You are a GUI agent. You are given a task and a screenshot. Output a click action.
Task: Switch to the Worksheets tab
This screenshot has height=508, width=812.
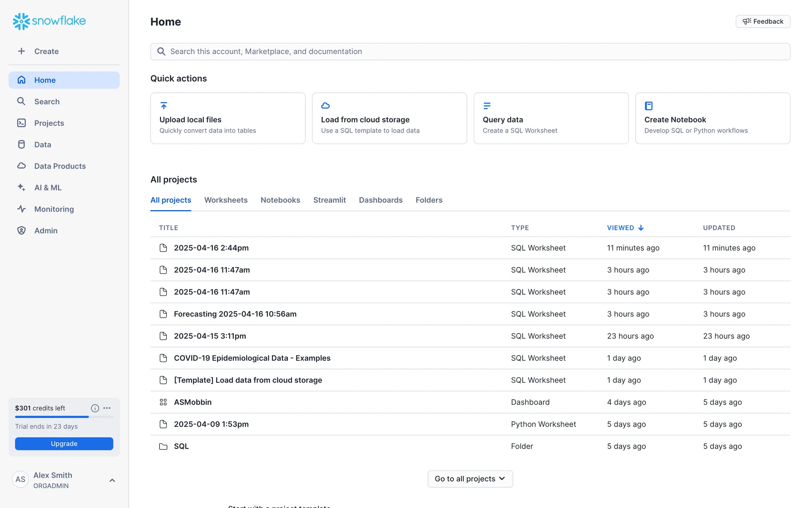point(226,200)
